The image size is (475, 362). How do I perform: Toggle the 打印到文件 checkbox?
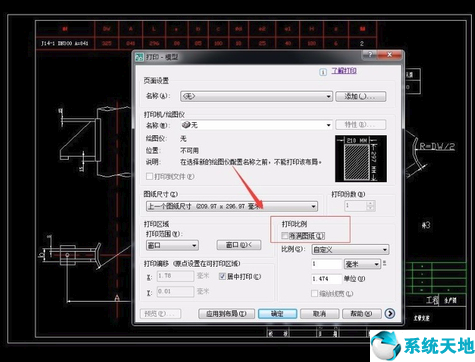[149, 176]
